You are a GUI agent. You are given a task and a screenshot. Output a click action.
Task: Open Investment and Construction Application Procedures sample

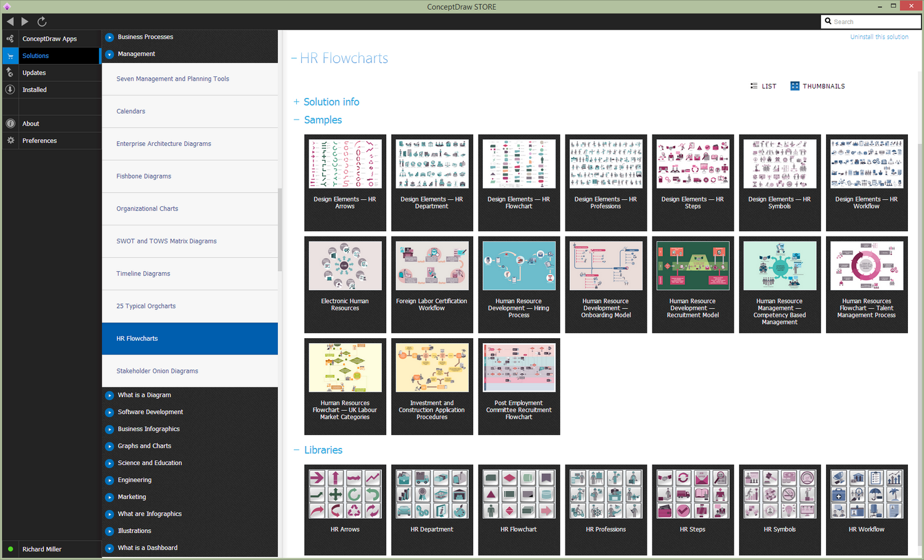click(x=432, y=386)
